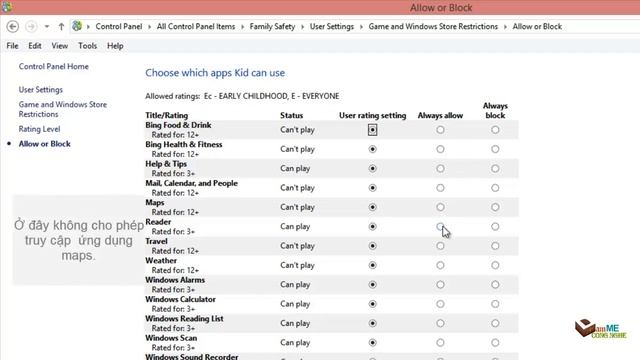Always allow Bing Health & Fitness
This screenshot has width=640, height=360.
pyautogui.click(x=440, y=149)
